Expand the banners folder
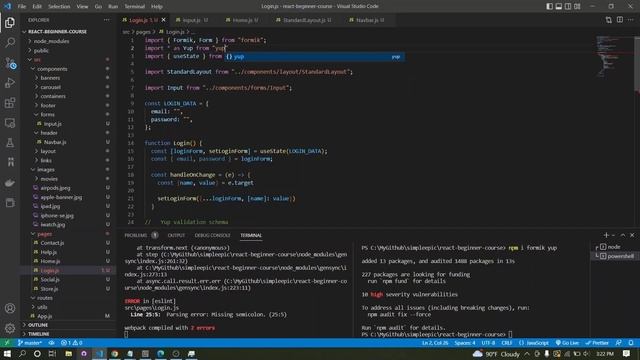This screenshot has width=640, height=360. click(x=50, y=78)
